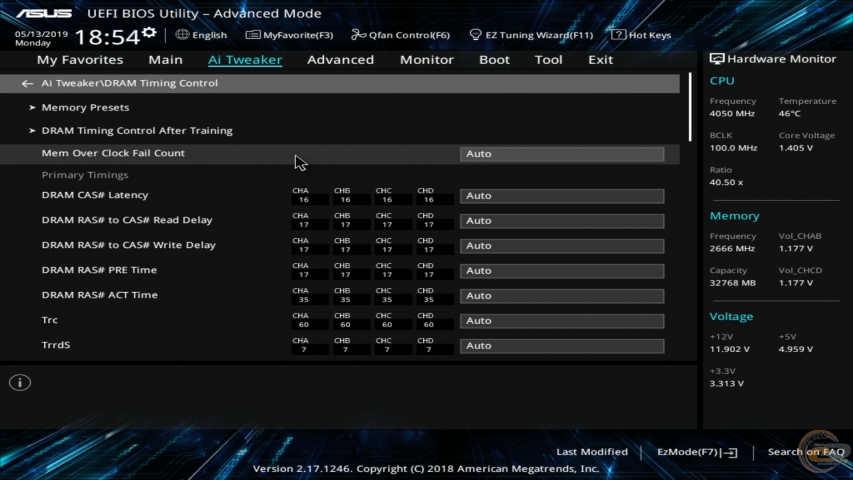Click the CPU temperature value 46°C

(789, 114)
